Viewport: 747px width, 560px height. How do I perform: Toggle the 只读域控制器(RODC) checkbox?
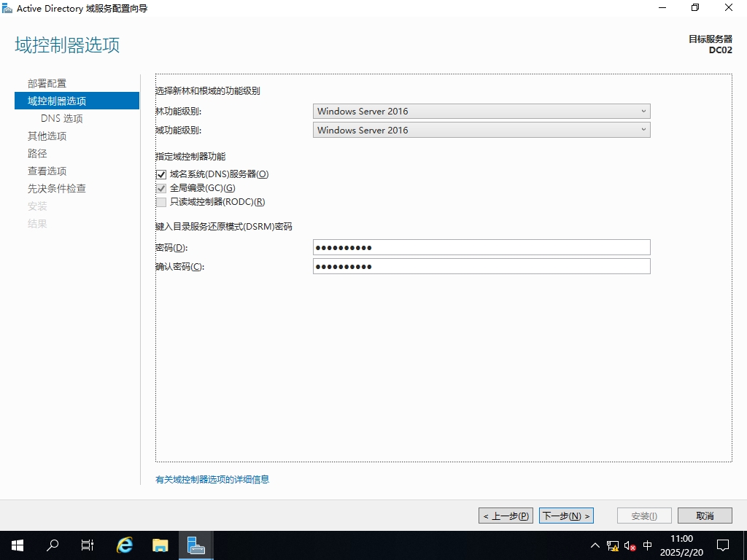[161, 202]
